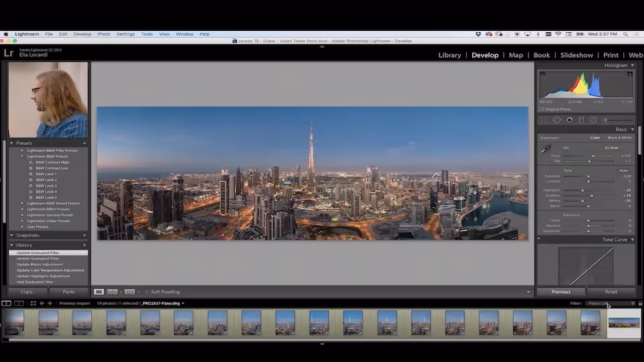This screenshot has width=644, height=362.
Task: Pick the White Balance eyedropper
Action: click(x=546, y=149)
